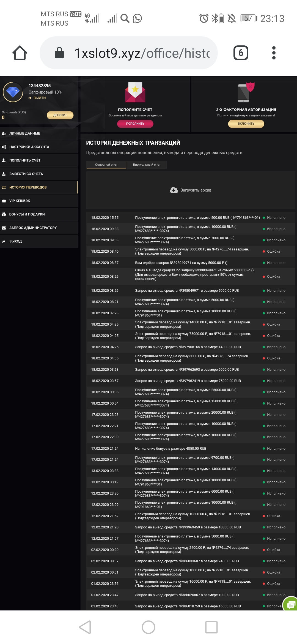
Task: Open the browser three-dot menu
Action: (274, 53)
